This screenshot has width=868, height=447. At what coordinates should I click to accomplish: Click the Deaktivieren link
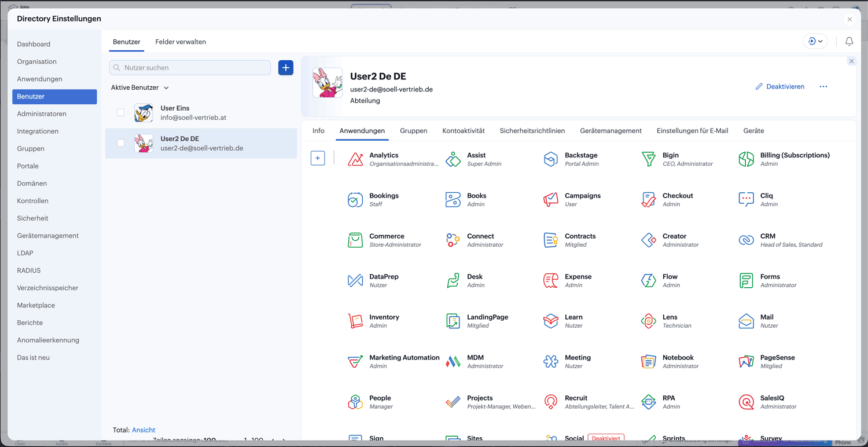click(779, 87)
